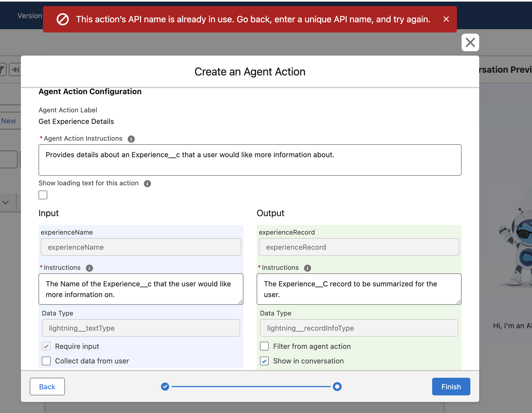Expand the chevron dropdown on left edge

click(x=6, y=202)
